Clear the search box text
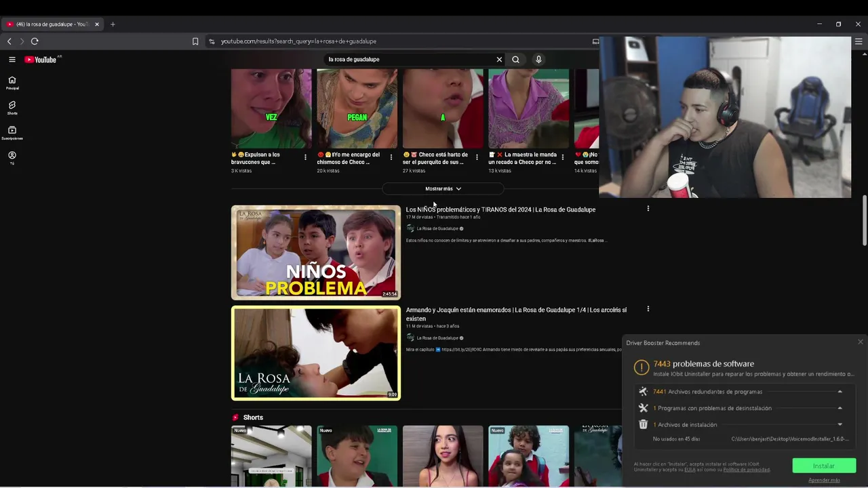This screenshot has height=488, width=868. 499,60
